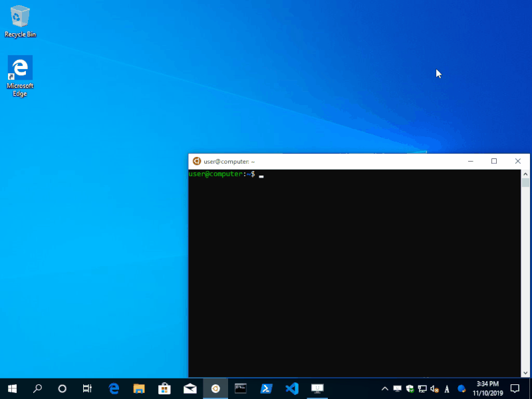The image size is (532, 399).
Task: Click the terminal title 'user@computer: ~'
Action: coord(229,162)
